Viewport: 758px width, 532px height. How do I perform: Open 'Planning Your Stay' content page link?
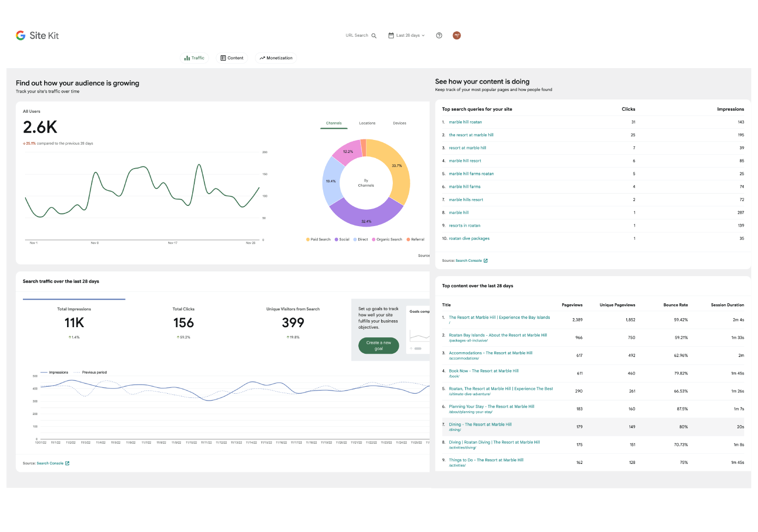point(492,406)
